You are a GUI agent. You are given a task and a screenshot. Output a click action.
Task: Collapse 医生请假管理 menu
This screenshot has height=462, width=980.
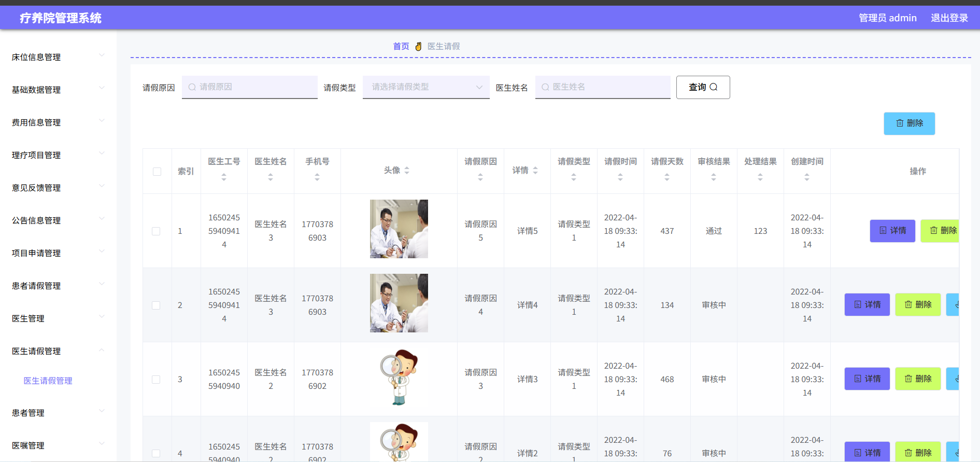pyautogui.click(x=58, y=351)
